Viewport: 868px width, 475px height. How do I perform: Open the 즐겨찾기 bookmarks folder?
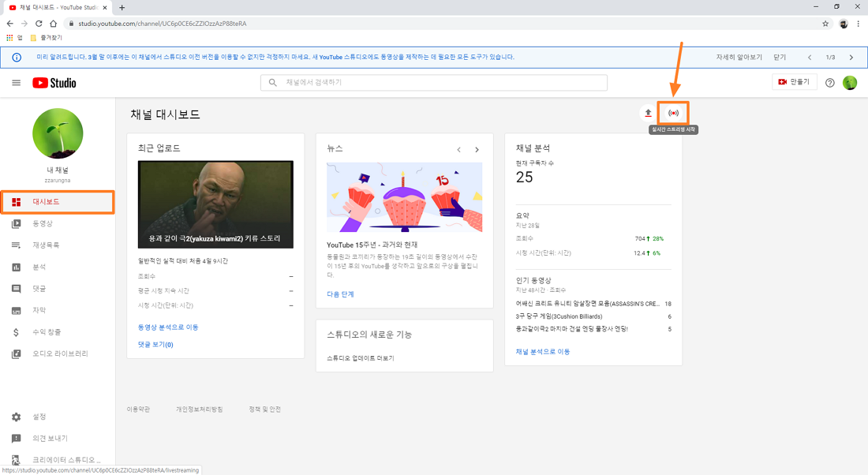(47, 38)
